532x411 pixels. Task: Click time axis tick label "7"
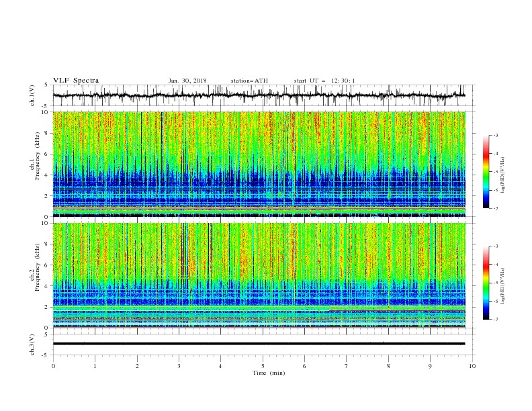click(x=347, y=366)
